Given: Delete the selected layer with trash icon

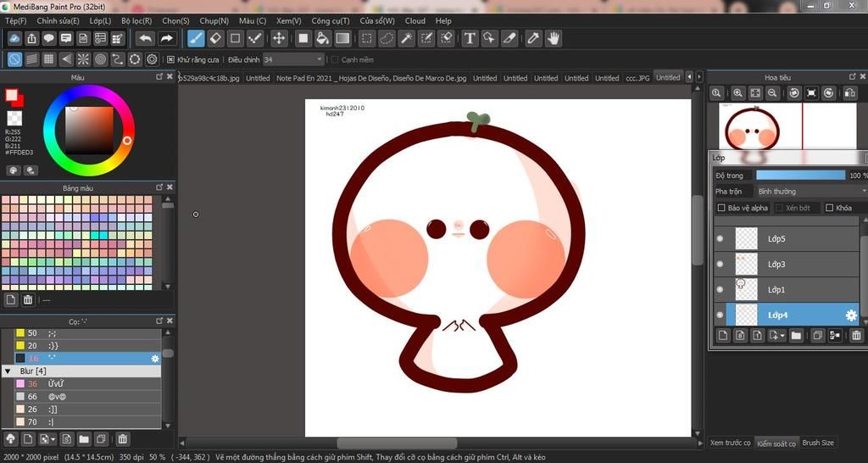Looking at the screenshot, I should [x=856, y=335].
